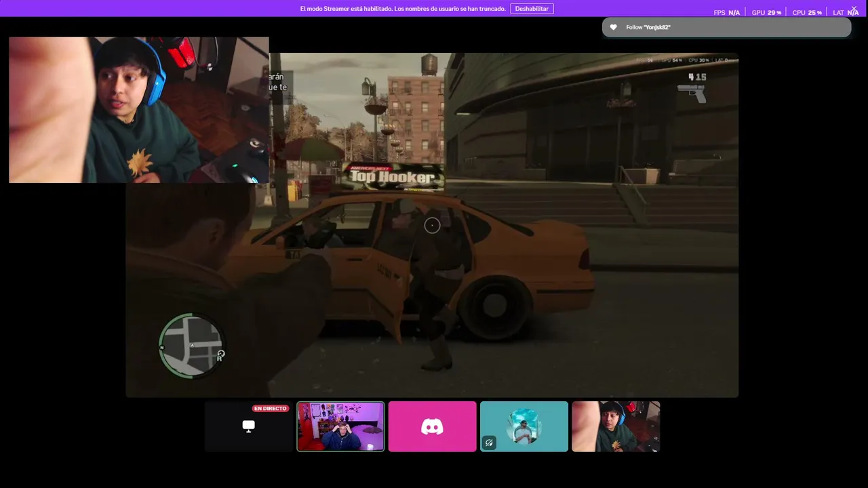This screenshot has width=868, height=488.
Task: Click the Follow "Yonjsk82" notification text
Action: click(x=648, y=27)
